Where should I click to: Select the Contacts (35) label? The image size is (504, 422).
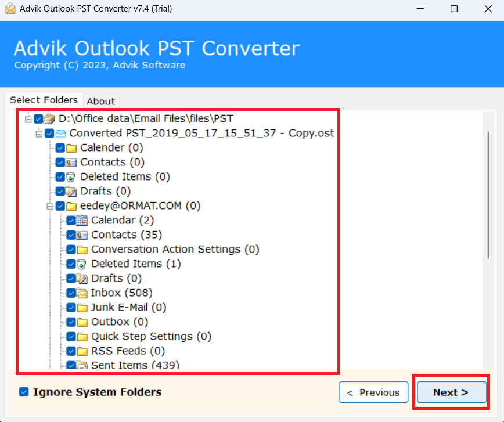[x=127, y=235]
